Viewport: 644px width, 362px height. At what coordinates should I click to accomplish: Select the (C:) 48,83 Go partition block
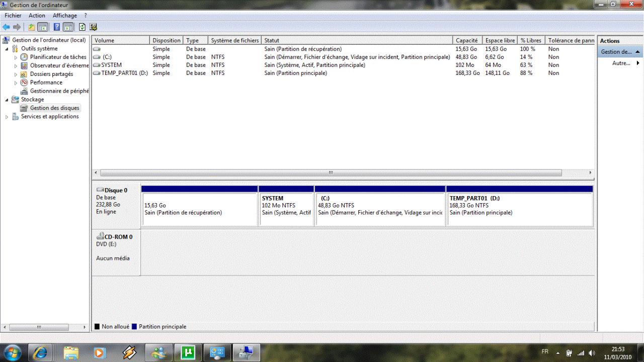tap(380, 206)
